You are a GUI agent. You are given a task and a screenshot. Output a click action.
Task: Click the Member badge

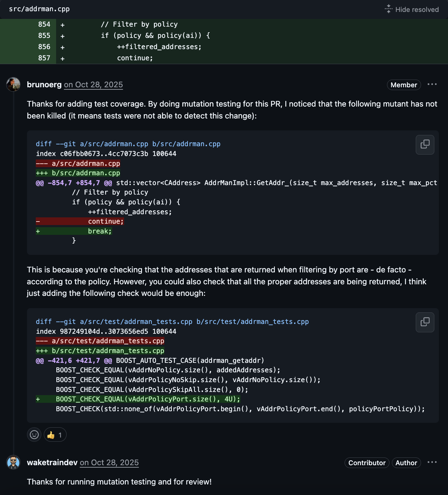coord(403,85)
